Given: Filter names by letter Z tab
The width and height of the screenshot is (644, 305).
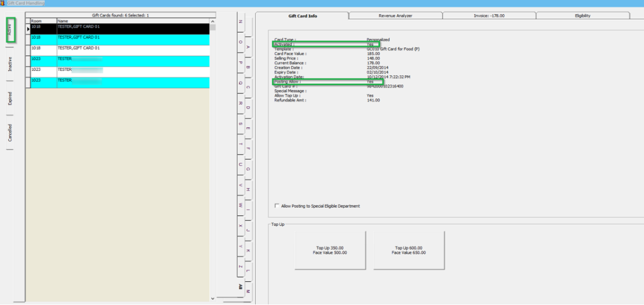Looking at the screenshot, I should pyautogui.click(x=240, y=267).
